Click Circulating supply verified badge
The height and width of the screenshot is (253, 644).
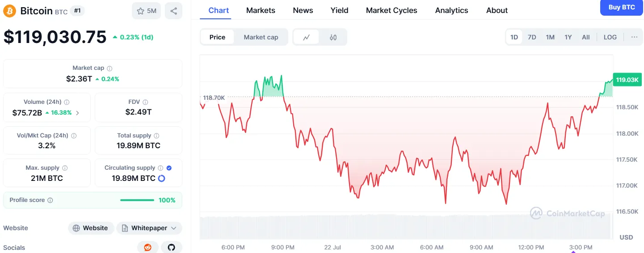pyautogui.click(x=169, y=168)
